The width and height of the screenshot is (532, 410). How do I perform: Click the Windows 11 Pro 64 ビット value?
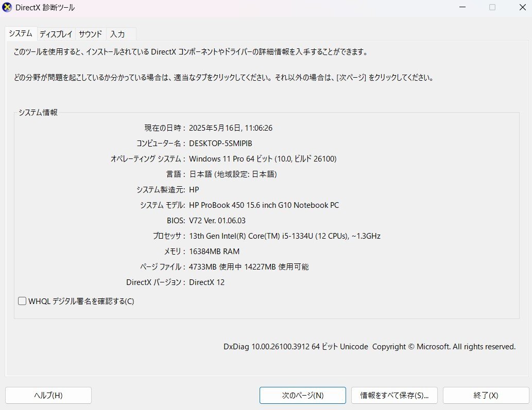263,159
